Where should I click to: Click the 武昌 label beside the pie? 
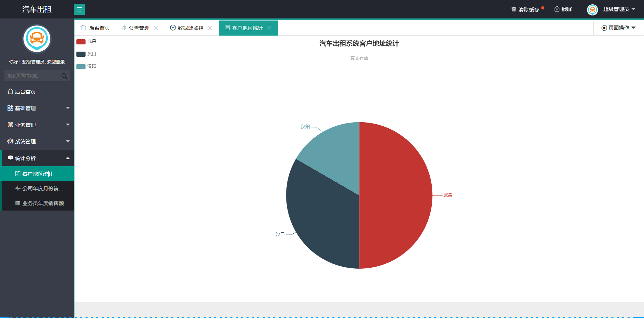448,195
